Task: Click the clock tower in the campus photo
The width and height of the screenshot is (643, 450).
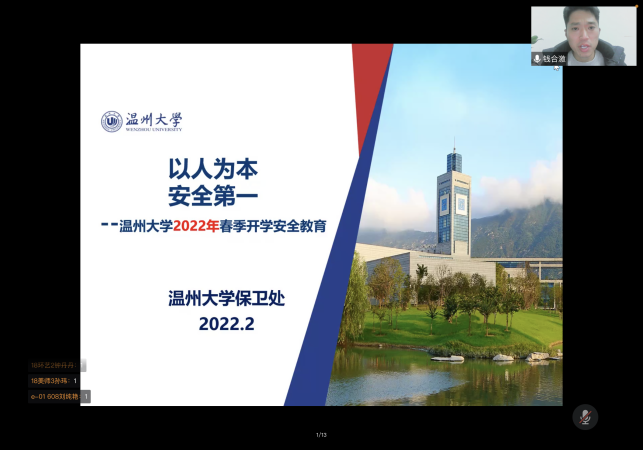Action: 453,200
